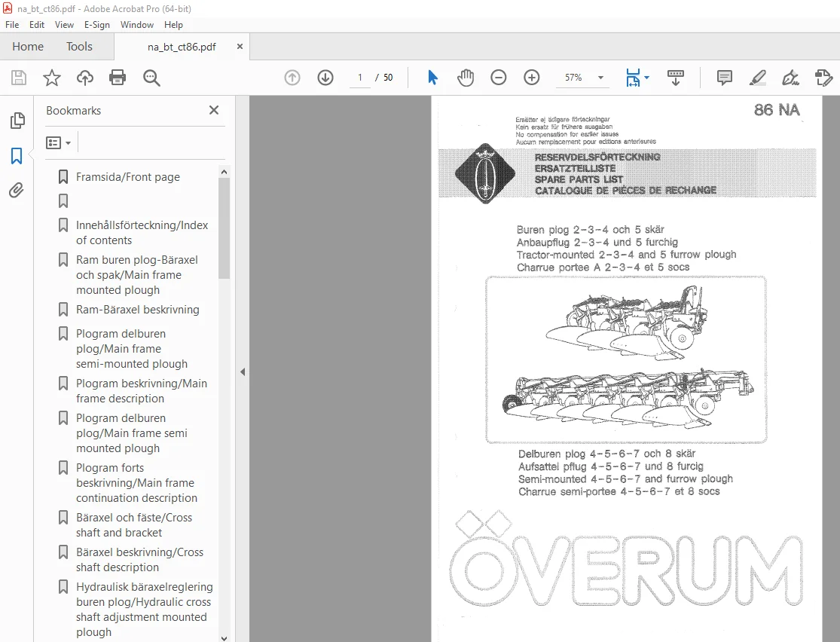Open Framsida/Front page bookmark
Screen dimensions: 840x642
127,177
